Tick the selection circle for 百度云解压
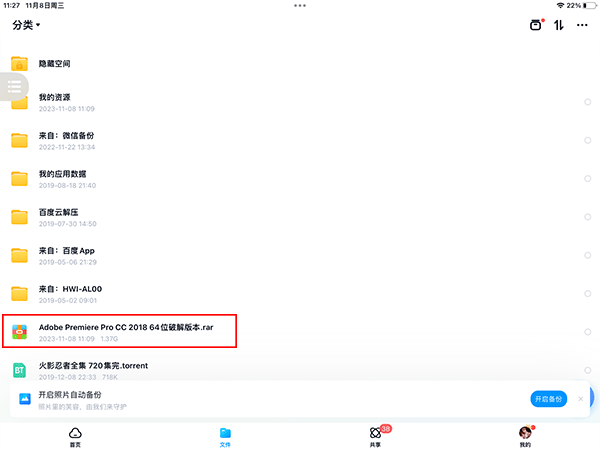Image resolution: width=600 pixels, height=450 pixels. point(587,217)
